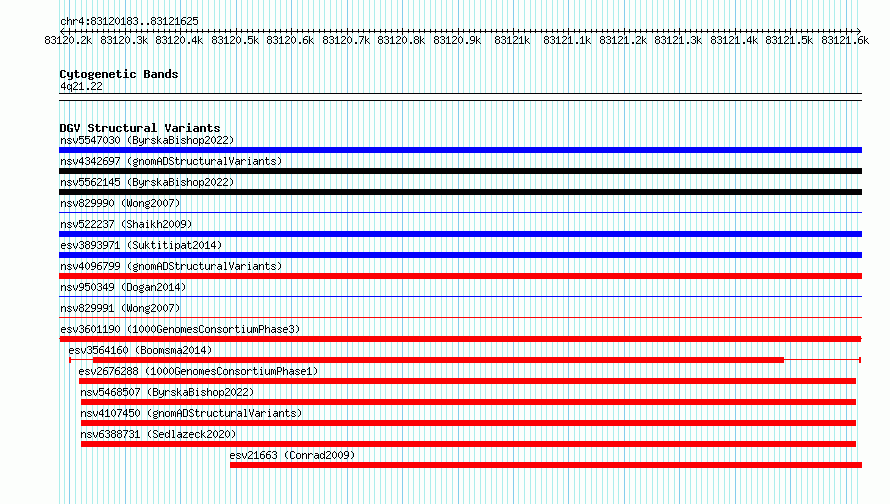Open nsv4107450 (gnomADStructuralVariants) label

[x=191, y=413]
